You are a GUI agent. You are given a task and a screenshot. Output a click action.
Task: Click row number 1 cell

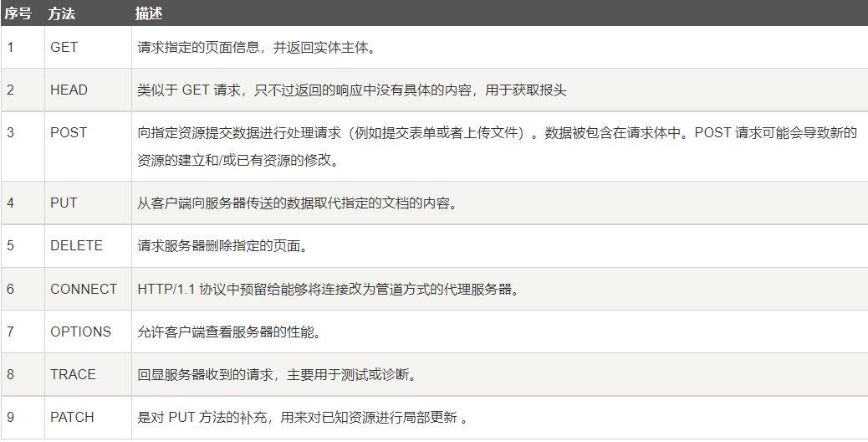click(23, 47)
